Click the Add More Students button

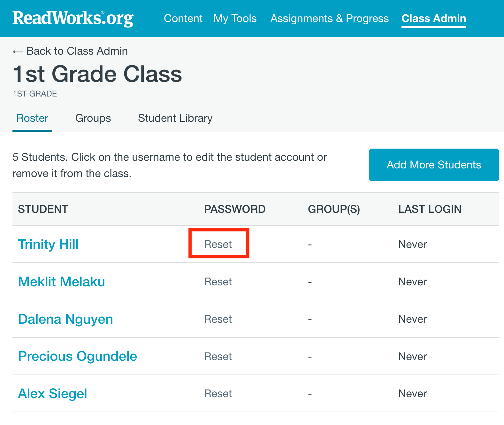pos(433,165)
